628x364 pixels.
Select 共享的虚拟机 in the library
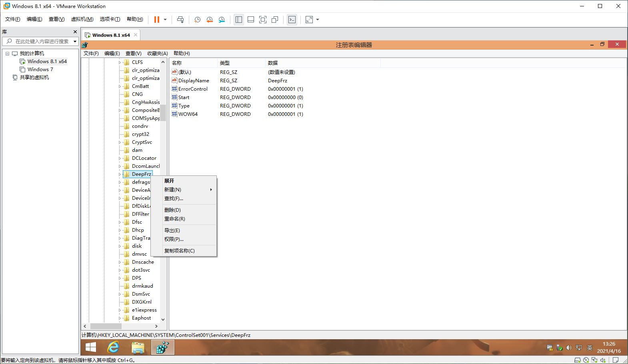[x=34, y=77]
